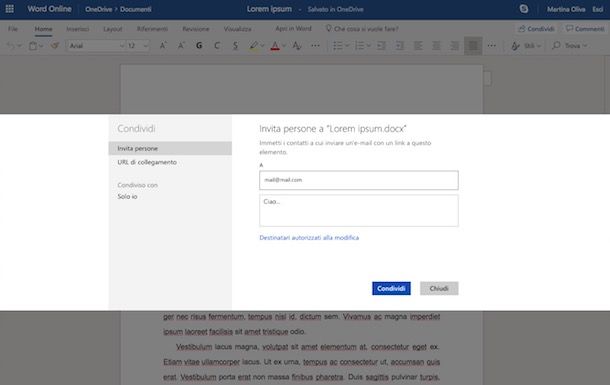Expand the font size 12 dropdown
610x385 pixels.
point(146,46)
